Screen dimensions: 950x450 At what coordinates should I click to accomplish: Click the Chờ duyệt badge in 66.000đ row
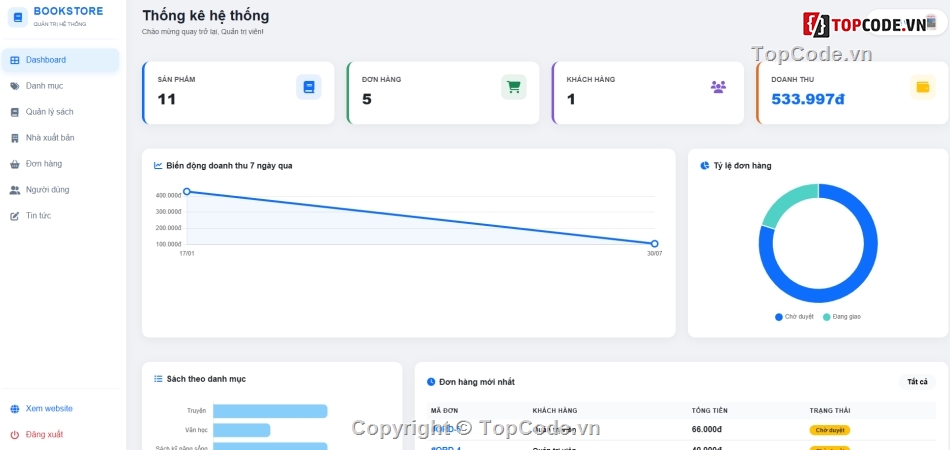[x=830, y=430]
